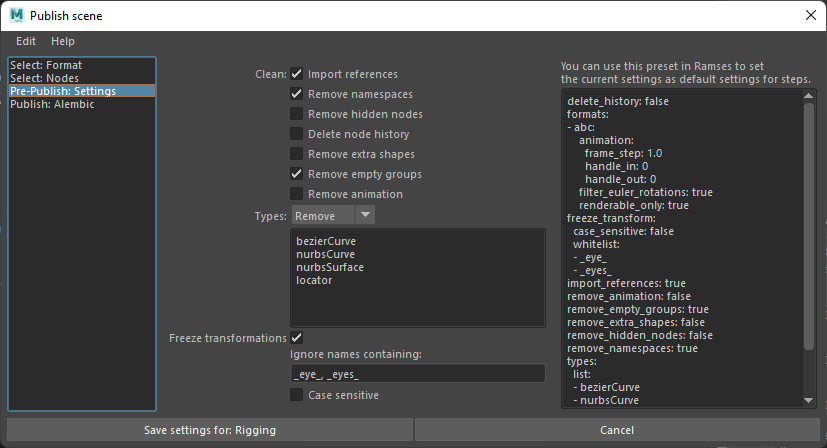The image size is (827, 448).
Task: Select 'Pre-Publish: Settings' in the list
Action: pyautogui.click(x=62, y=91)
